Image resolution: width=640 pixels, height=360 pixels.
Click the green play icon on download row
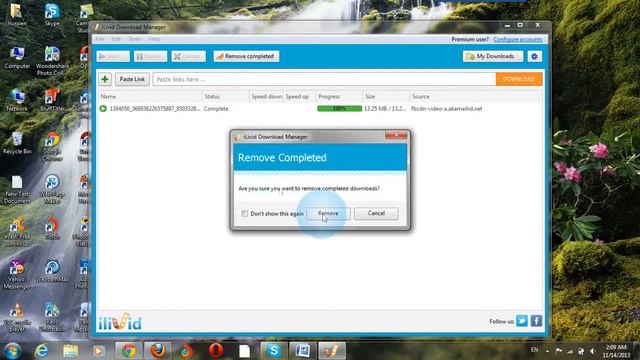point(103,109)
